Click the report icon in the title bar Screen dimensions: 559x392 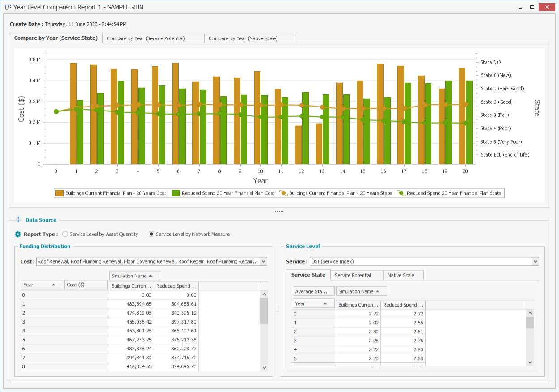click(8, 7)
